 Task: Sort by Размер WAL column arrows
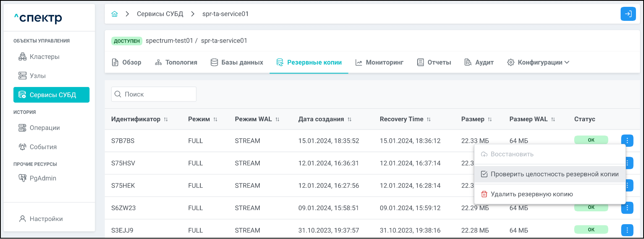pyautogui.click(x=553, y=119)
